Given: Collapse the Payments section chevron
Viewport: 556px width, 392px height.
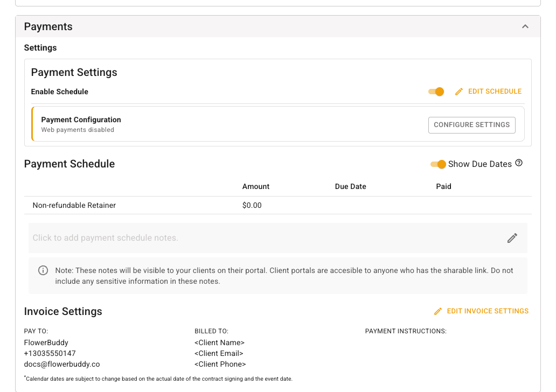Looking at the screenshot, I should pyautogui.click(x=525, y=26).
